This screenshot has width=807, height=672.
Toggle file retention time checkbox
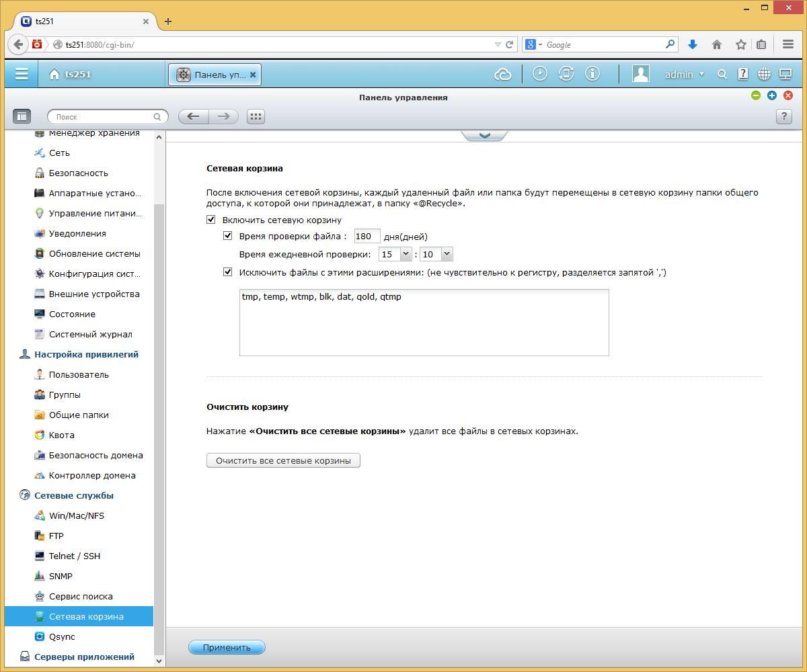point(227,236)
